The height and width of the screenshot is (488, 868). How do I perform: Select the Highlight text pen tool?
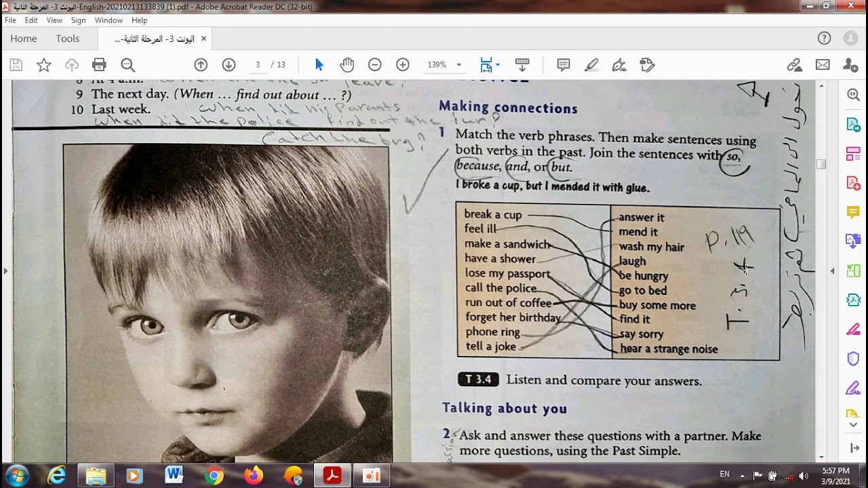pos(591,65)
